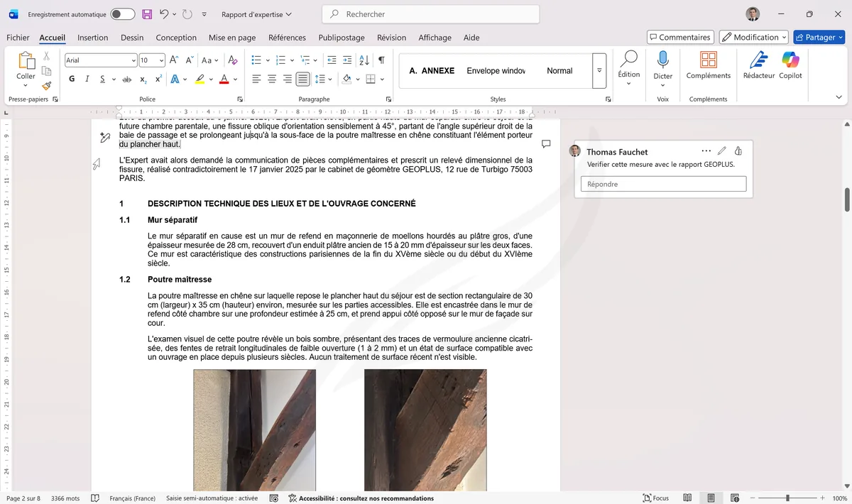
Task: Start voice dictation with Dicter
Action: (x=662, y=69)
